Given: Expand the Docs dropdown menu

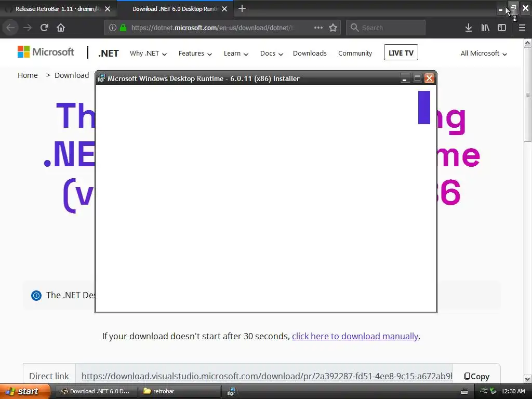Looking at the screenshot, I should coord(271,54).
